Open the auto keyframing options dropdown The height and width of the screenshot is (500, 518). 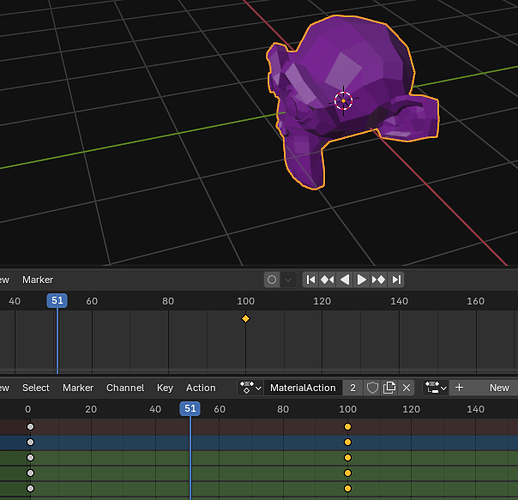click(288, 280)
